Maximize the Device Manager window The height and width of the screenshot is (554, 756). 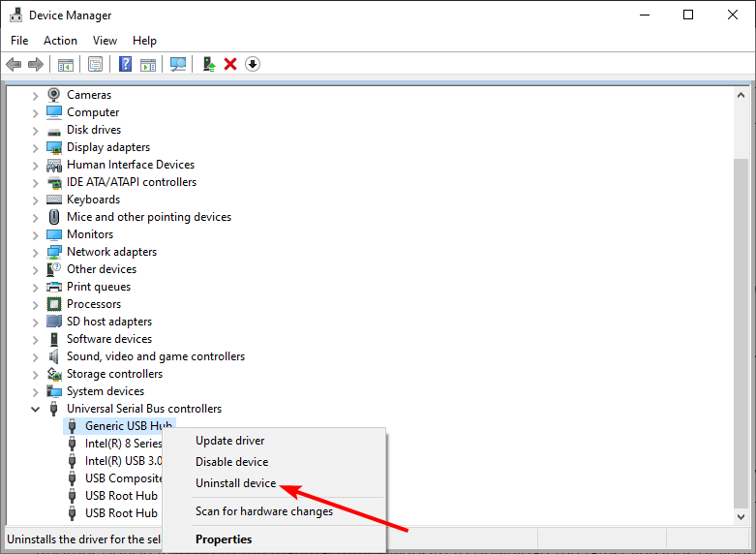click(688, 15)
